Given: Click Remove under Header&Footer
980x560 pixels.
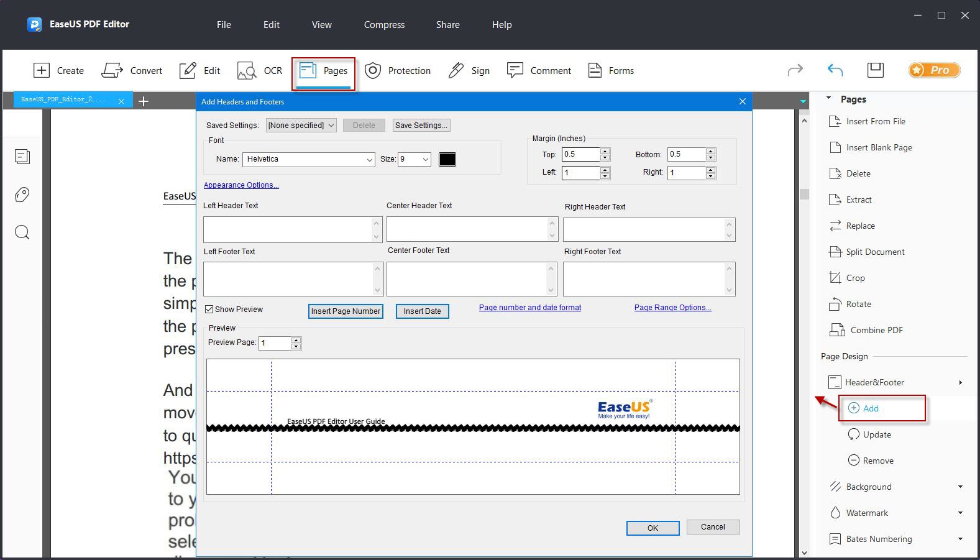Looking at the screenshot, I should click(x=871, y=461).
